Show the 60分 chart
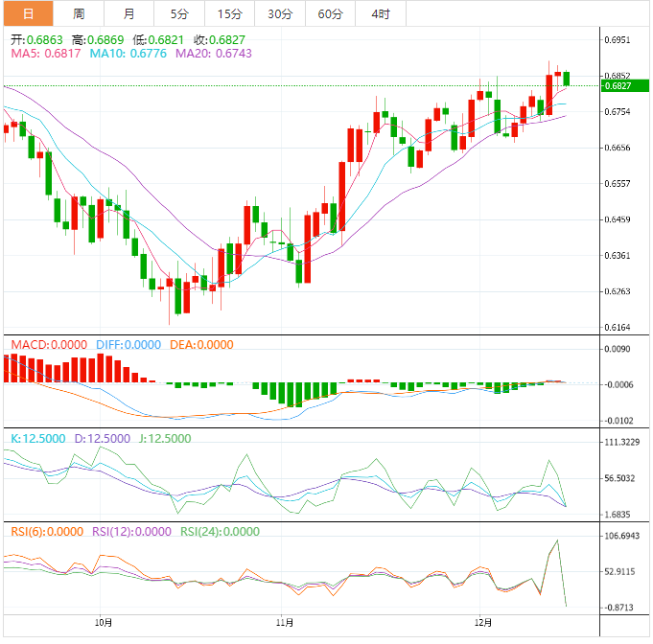The height and width of the screenshot is (644, 653). click(x=330, y=13)
